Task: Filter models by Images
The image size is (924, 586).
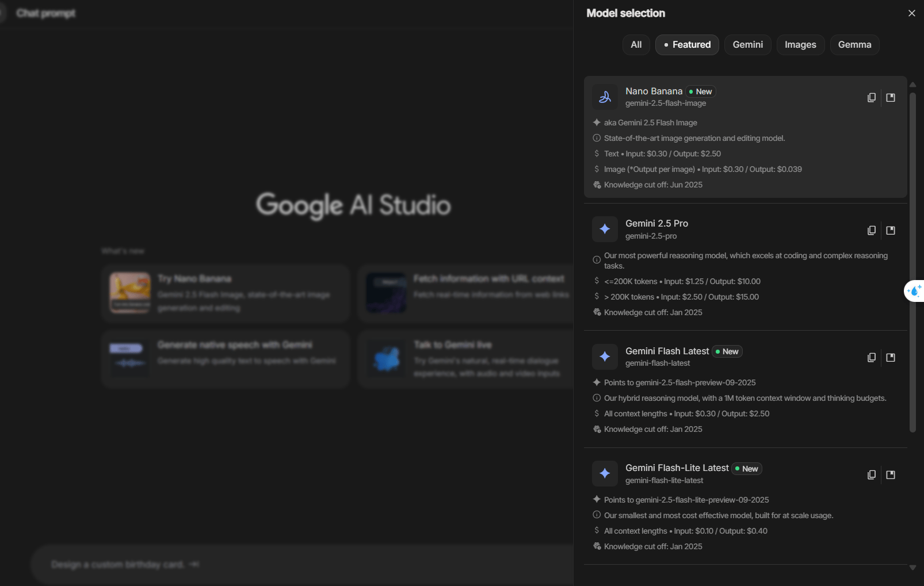Action: (x=800, y=45)
